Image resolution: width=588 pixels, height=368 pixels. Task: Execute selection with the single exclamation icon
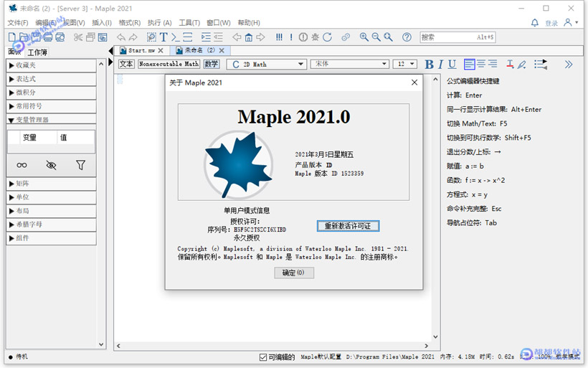[x=291, y=37]
